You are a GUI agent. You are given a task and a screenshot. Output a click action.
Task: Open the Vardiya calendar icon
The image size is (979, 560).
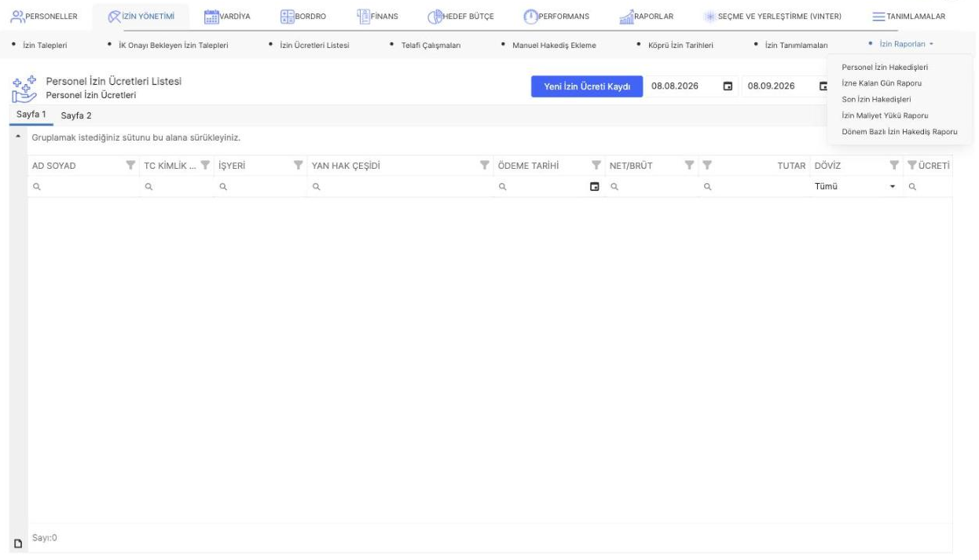[x=211, y=16]
